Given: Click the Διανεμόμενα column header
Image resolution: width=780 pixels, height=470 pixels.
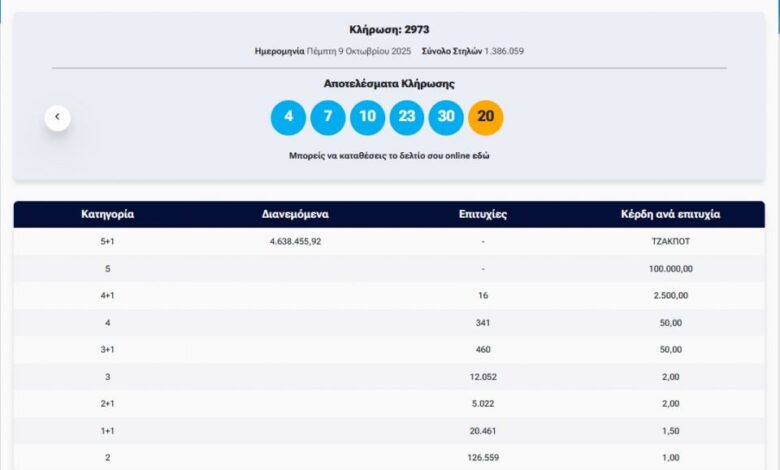Looking at the screenshot, I should click(295, 214).
